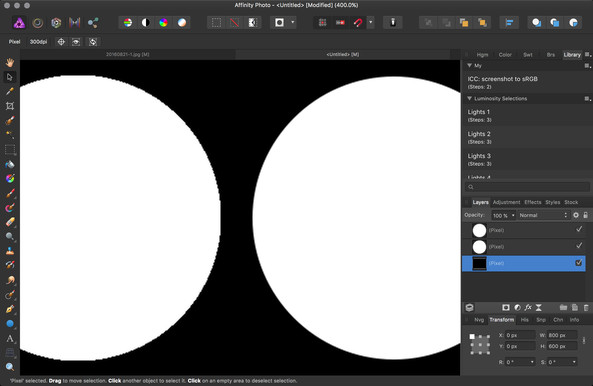Switch to the Adjustment tab
Viewport: 593px width, 386px height.
click(506, 202)
